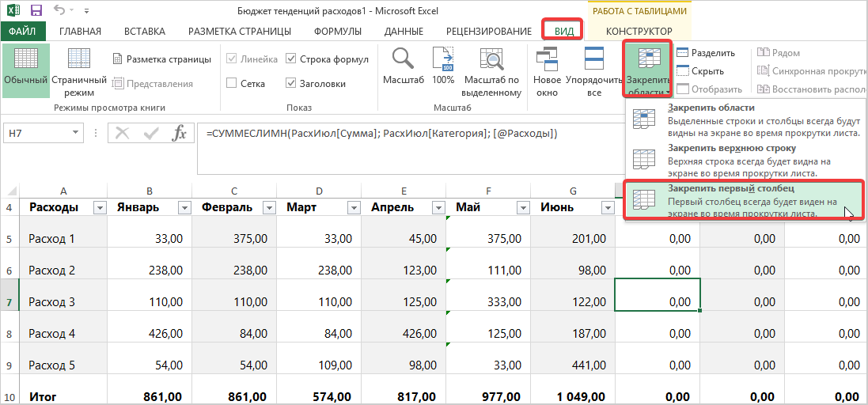This screenshot has width=868, height=405.
Task: Switch to the ГЛАВНАЯ tab
Action: click(80, 31)
